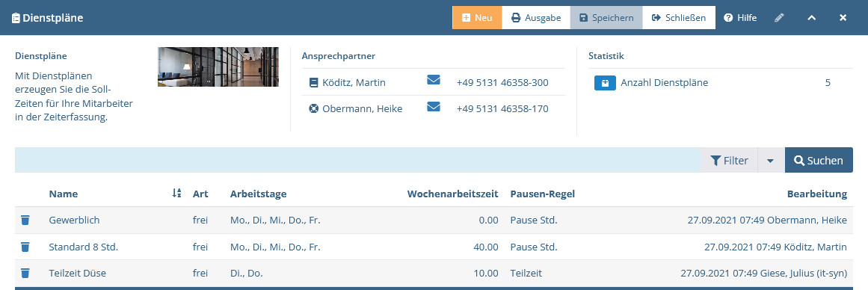Click the Schließen button
Screen dimensions: 868x290
[679, 18]
